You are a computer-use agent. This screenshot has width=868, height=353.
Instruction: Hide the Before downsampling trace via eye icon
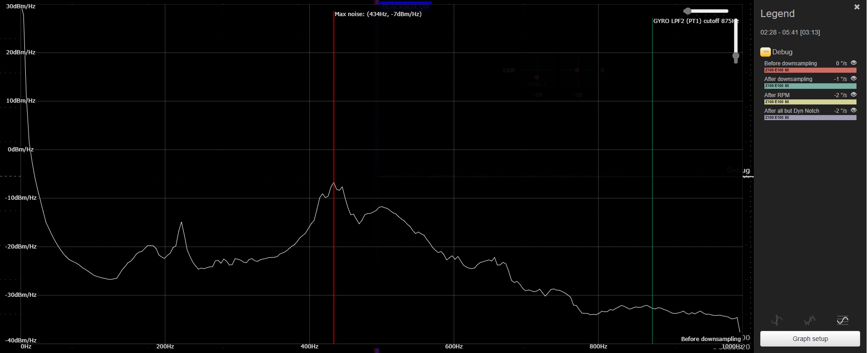pyautogui.click(x=853, y=63)
